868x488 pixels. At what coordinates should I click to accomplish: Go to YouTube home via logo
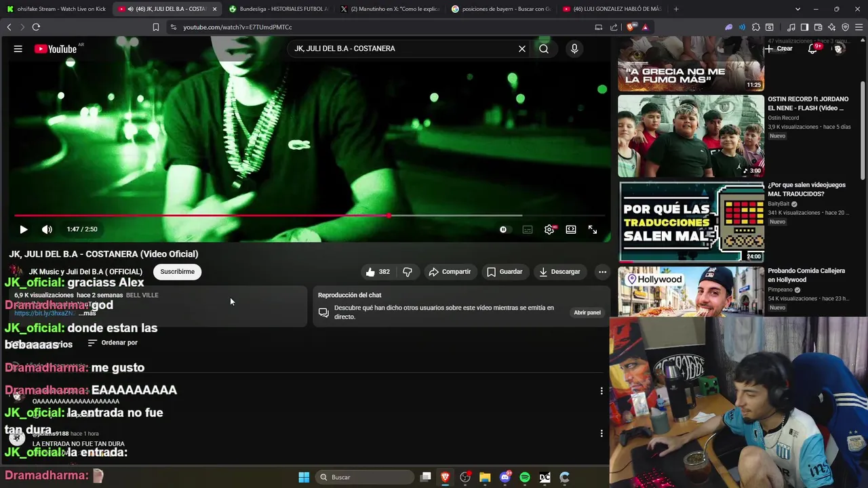click(x=56, y=49)
